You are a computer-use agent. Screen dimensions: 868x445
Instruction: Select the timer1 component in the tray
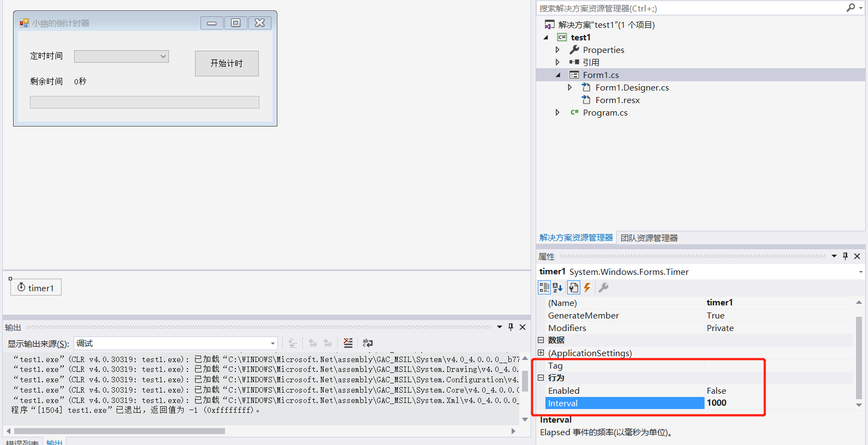coord(36,287)
